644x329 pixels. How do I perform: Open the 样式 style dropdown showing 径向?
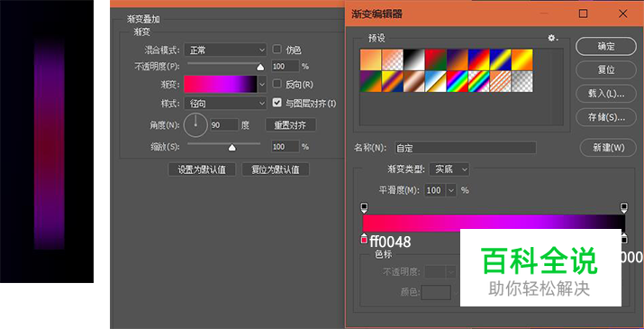pos(225,104)
